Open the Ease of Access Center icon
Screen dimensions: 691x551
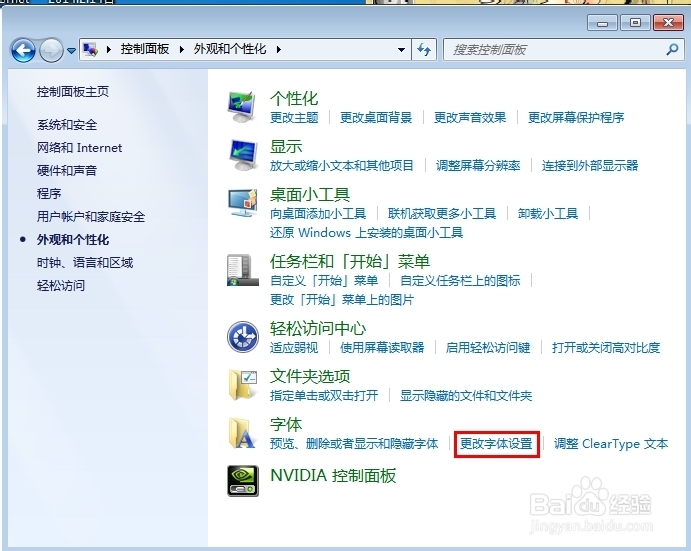243,337
